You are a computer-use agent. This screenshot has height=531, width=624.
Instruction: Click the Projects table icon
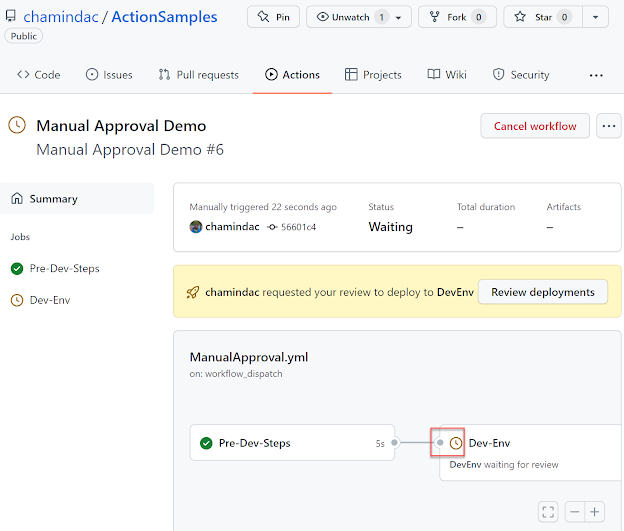(x=351, y=74)
